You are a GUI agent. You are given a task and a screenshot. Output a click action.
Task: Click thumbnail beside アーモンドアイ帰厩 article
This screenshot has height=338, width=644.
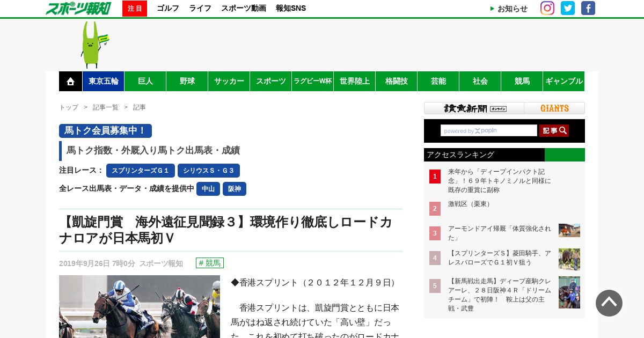pyautogui.click(x=569, y=231)
